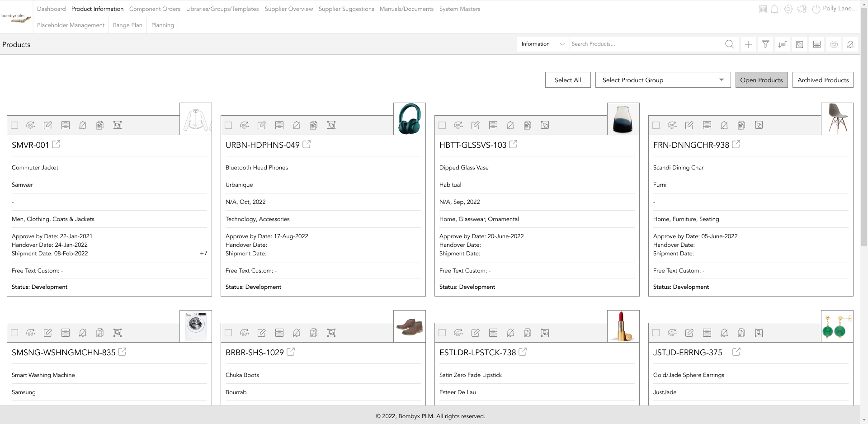
Task: Open the red lipstick thumbnail
Action: (x=623, y=326)
